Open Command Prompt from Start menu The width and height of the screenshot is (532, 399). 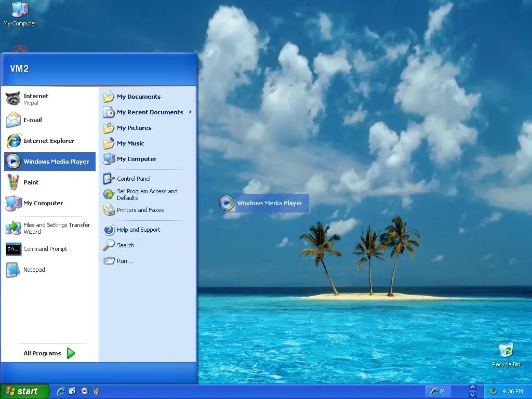(x=50, y=249)
